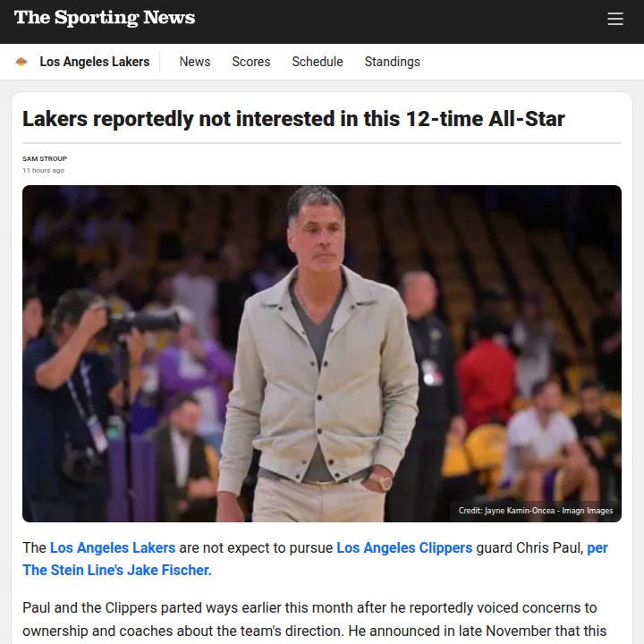Viewport: 644px width, 644px height.
Task: Click the Lakers team logo icon
Action: pos(21,62)
